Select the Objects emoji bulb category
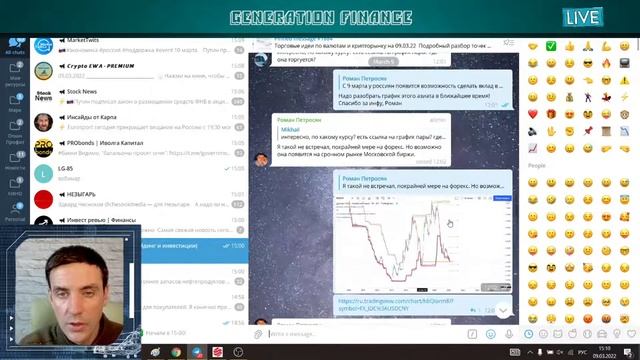This screenshot has height=360, width=640. 617,334
